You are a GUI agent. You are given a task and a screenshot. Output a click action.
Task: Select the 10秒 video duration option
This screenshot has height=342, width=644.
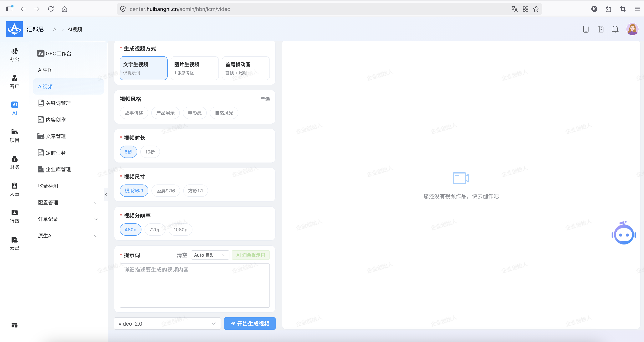click(x=150, y=152)
